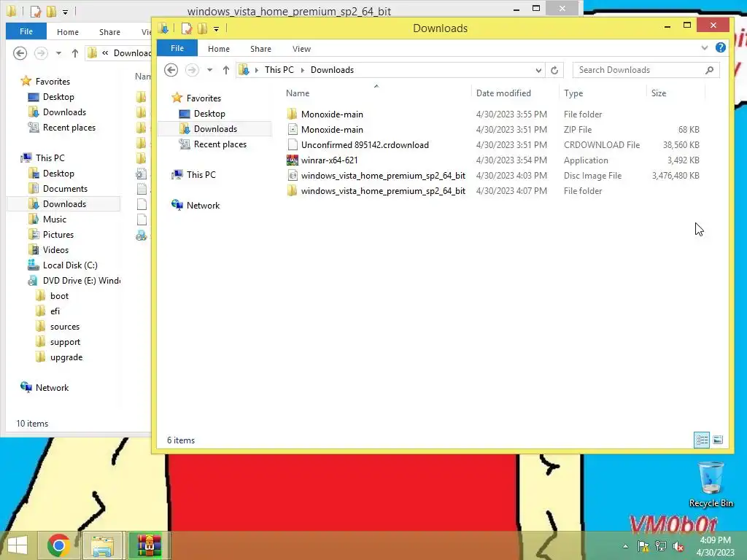Screen dimensions: 747x560
Task: Select Local Disk (C:) in the navigation pane
Action: (70, 265)
